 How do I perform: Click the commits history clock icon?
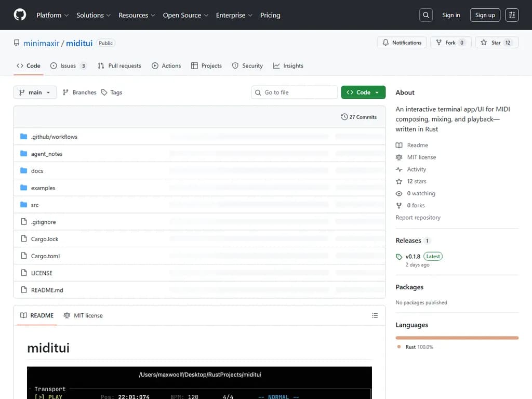click(x=344, y=117)
